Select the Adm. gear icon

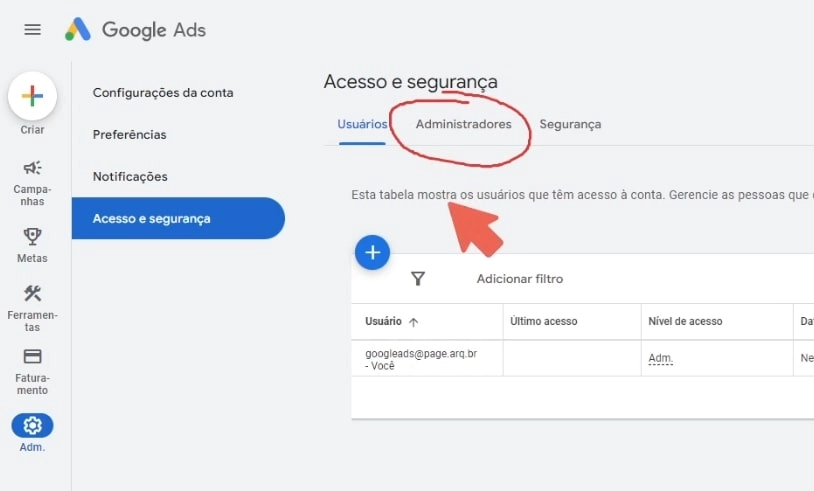pos(32,426)
